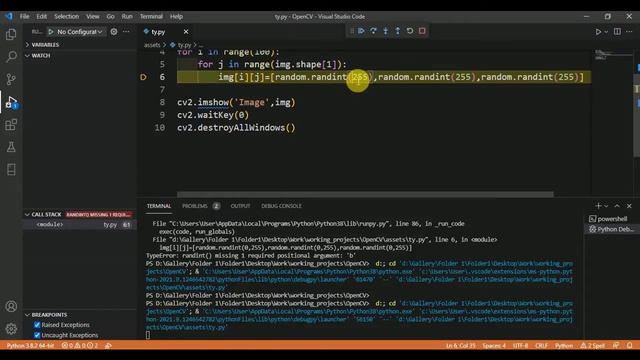Open the Selection menu
Screen dimensions: 640x360
tap(67, 16)
